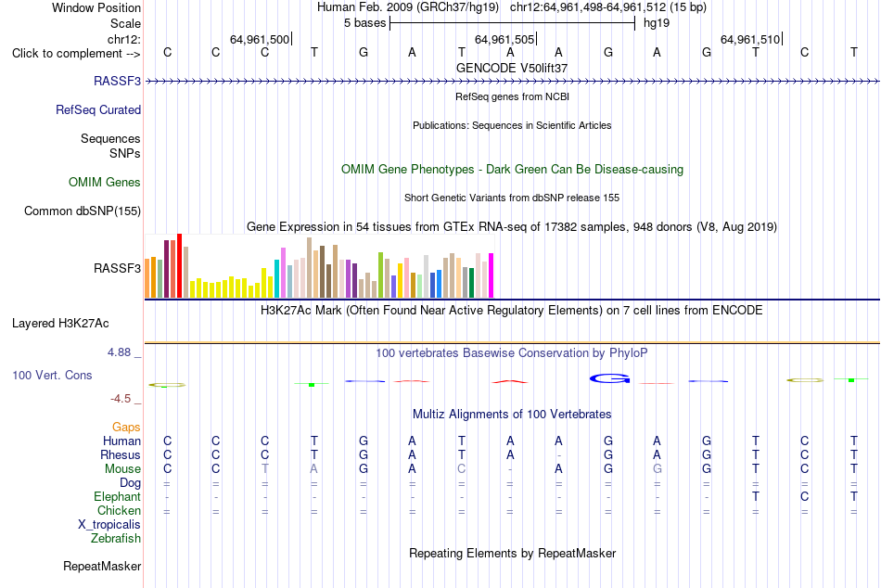The height and width of the screenshot is (588, 881).
Task: Open the RefSeq Curated track label
Action: pyautogui.click(x=98, y=109)
